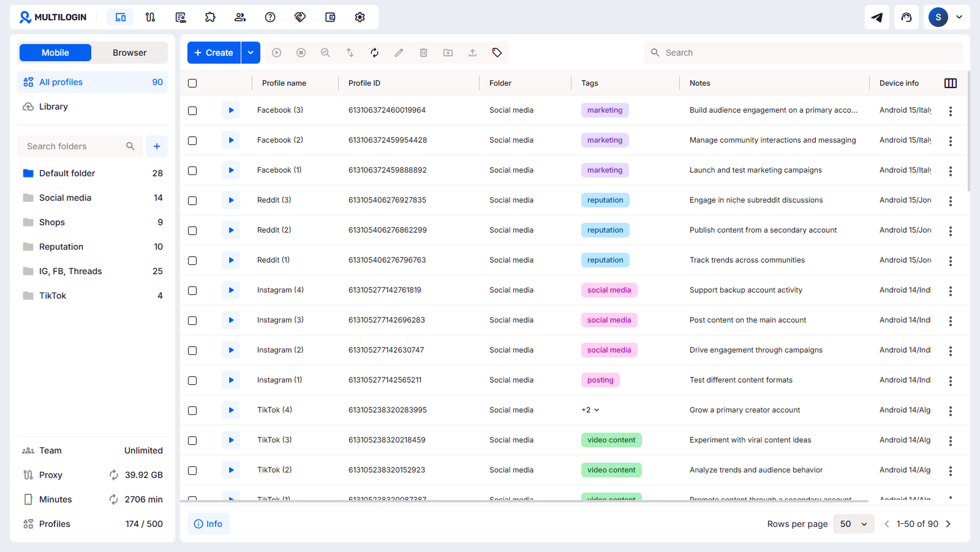
Task: Open the Library section in sidebar
Action: pyautogui.click(x=53, y=106)
